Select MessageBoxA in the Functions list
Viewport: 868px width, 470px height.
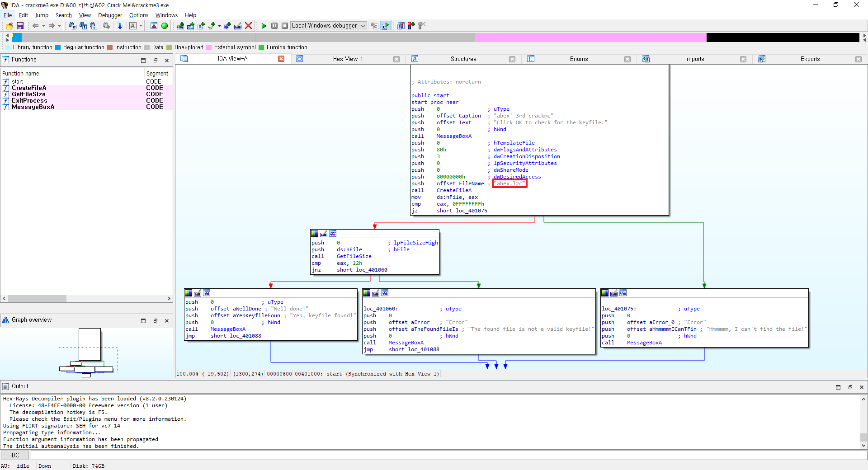click(x=86, y=107)
